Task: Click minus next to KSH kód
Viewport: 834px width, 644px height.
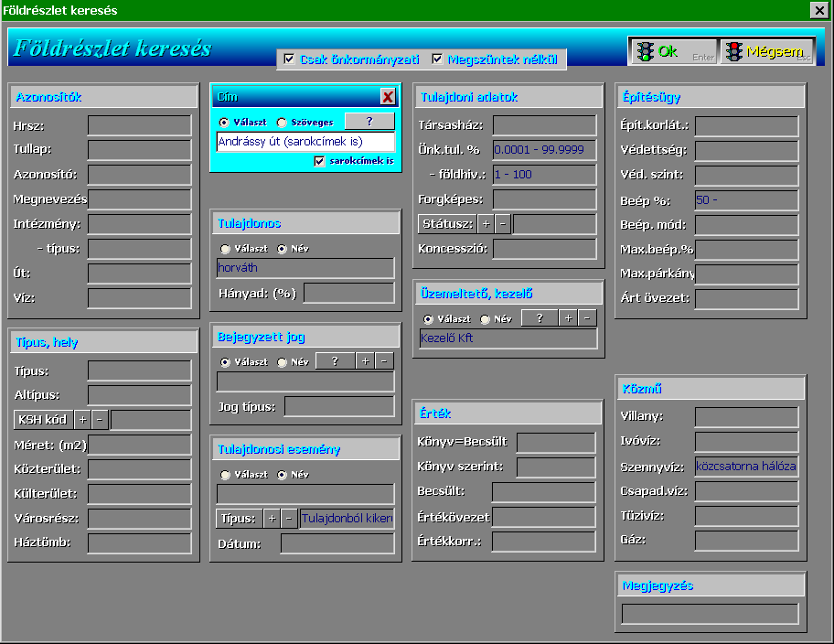Action: pyautogui.click(x=100, y=420)
